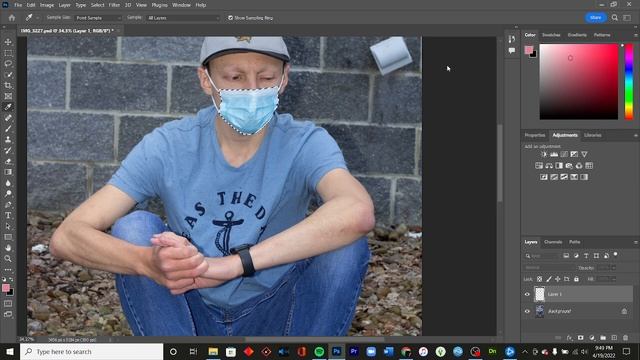Add a layer mask icon
The width and height of the screenshot is (640, 360).
pyautogui.click(x=580, y=338)
